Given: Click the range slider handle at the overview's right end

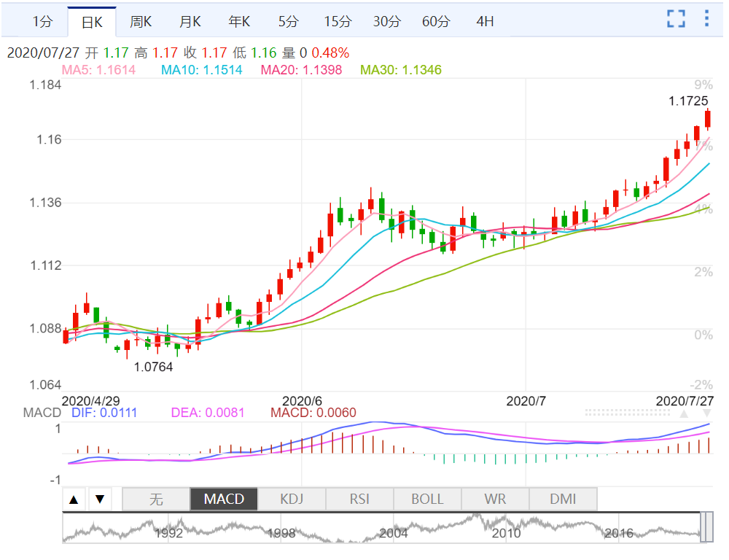Looking at the screenshot, I should pyautogui.click(x=706, y=527).
